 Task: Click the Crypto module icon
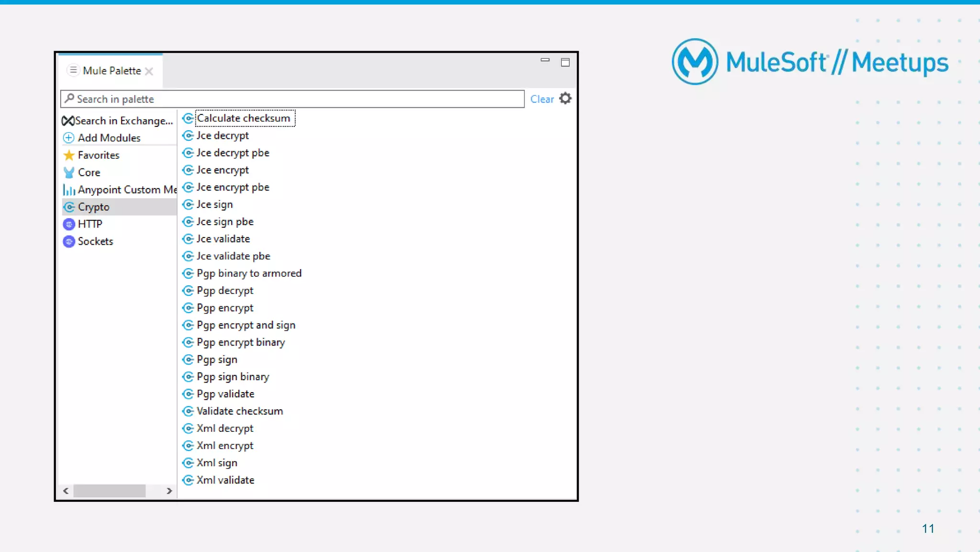pos(69,207)
